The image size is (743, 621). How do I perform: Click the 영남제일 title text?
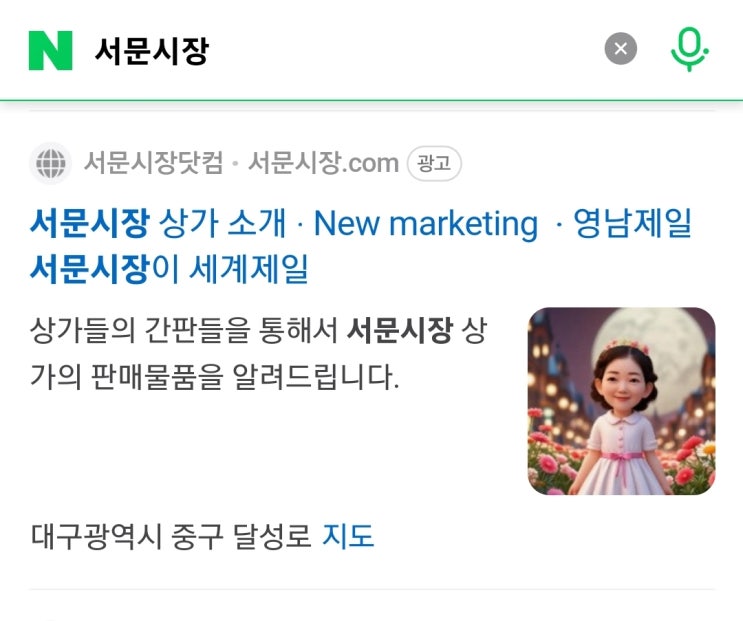tap(633, 223)
